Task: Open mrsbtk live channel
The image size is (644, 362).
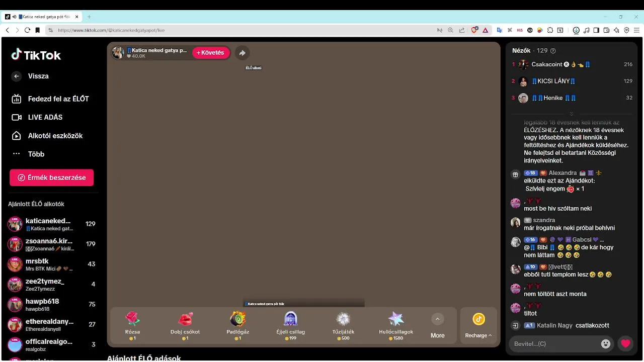Action: pyautogui.click(x=51, y=264)
